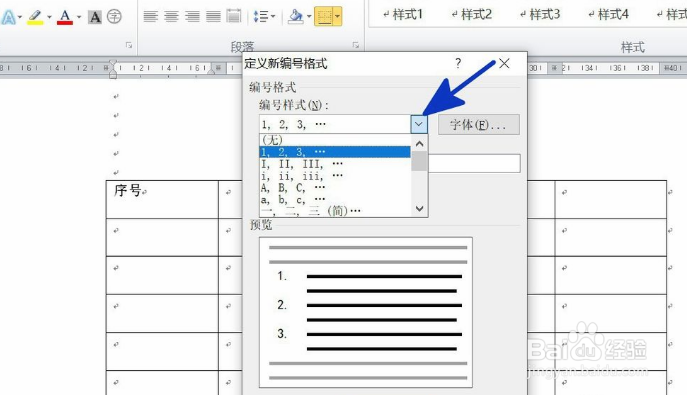Open line spacing options

264,17
